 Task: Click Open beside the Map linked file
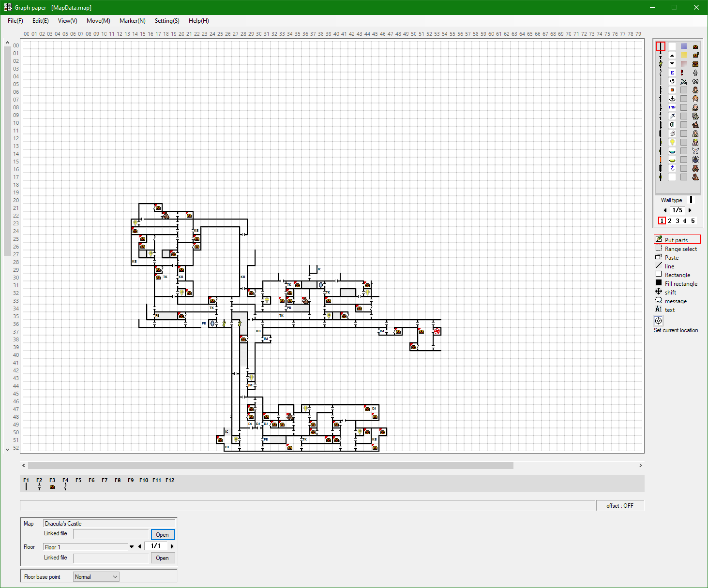[x=163, y=534]
